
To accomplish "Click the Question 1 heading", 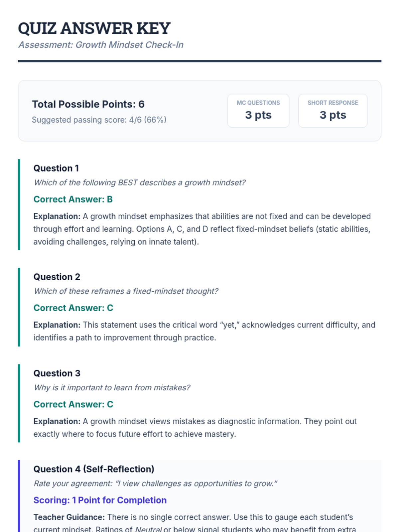I will point(56,168).
